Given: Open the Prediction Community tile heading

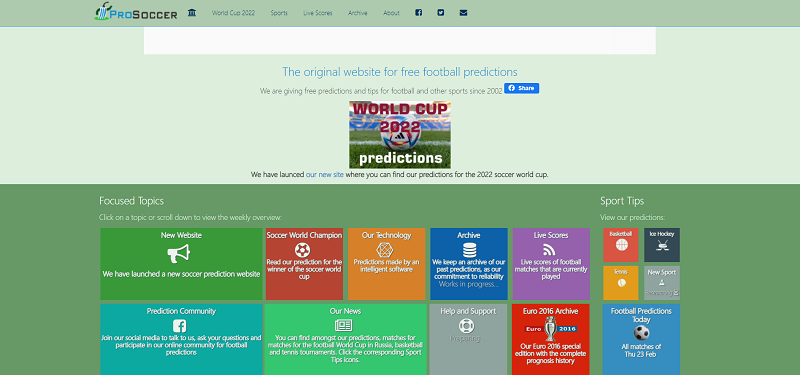Looking at the screenshot, I should tap(181, 311).
